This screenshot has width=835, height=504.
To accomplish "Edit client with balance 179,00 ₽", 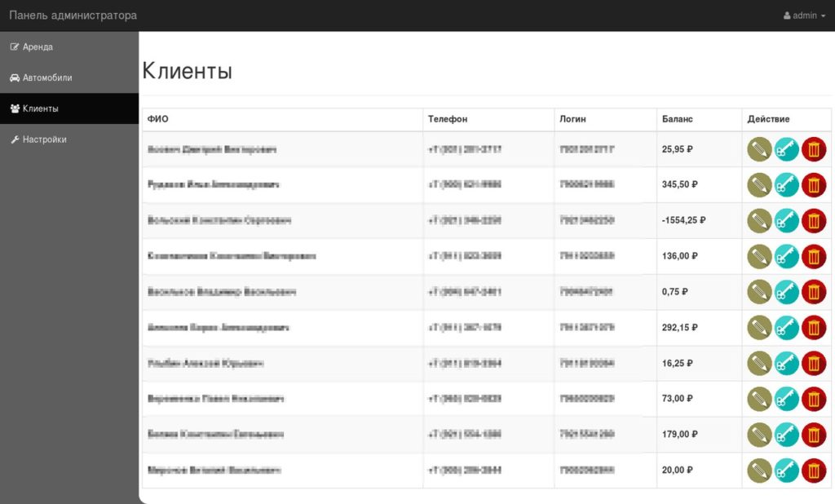I will point(759,435).
